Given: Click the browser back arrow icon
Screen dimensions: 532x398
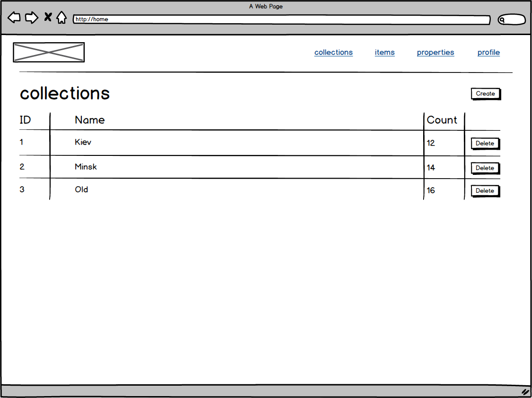Looking at the screenshot, I should coord(14,18).
